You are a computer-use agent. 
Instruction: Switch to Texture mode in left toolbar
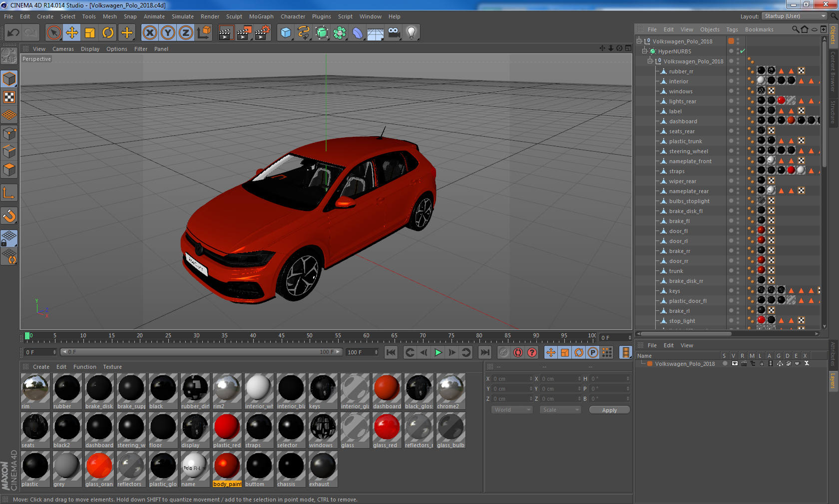(x=9, y=97)
